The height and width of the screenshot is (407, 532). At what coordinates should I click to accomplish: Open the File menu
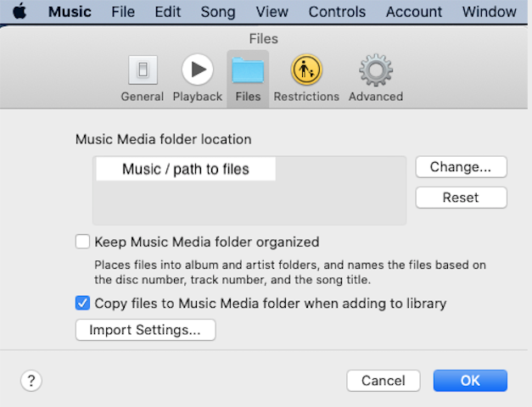click(x=123, y=12)
